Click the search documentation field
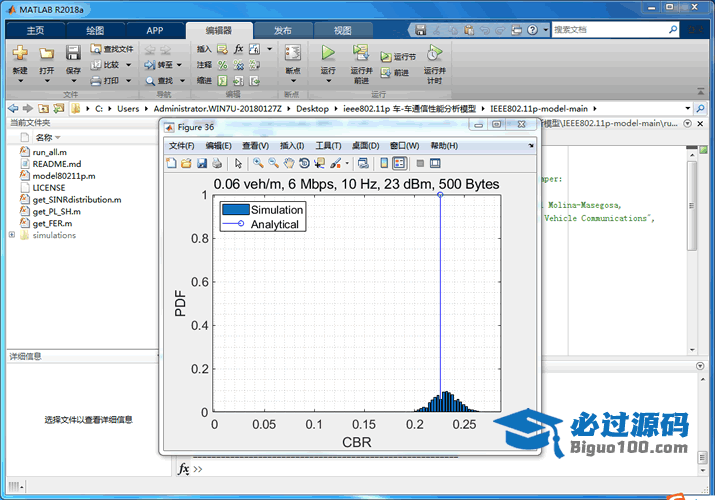 point(609,30)
